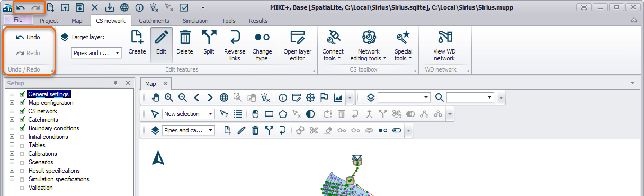Viewport: 644px width, 196px height.
Task: Click the new project icon in quick access toolbar
Action: pyautogui.click(x=50, y=7)
